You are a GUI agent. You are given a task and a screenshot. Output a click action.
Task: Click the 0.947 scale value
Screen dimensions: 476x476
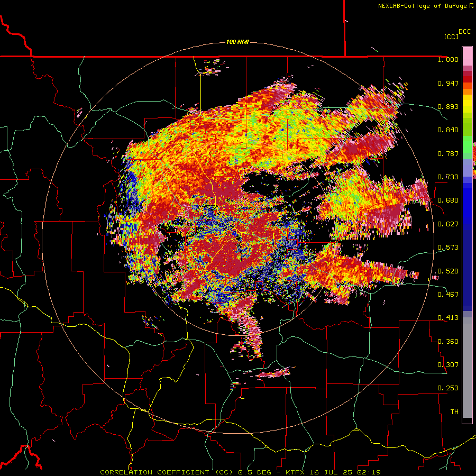click(x=448, y=83)
